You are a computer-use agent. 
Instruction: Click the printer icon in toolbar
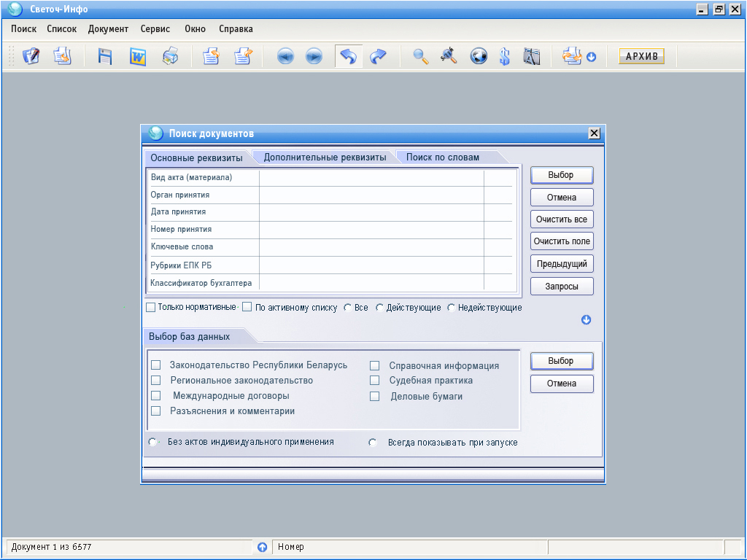170,57
